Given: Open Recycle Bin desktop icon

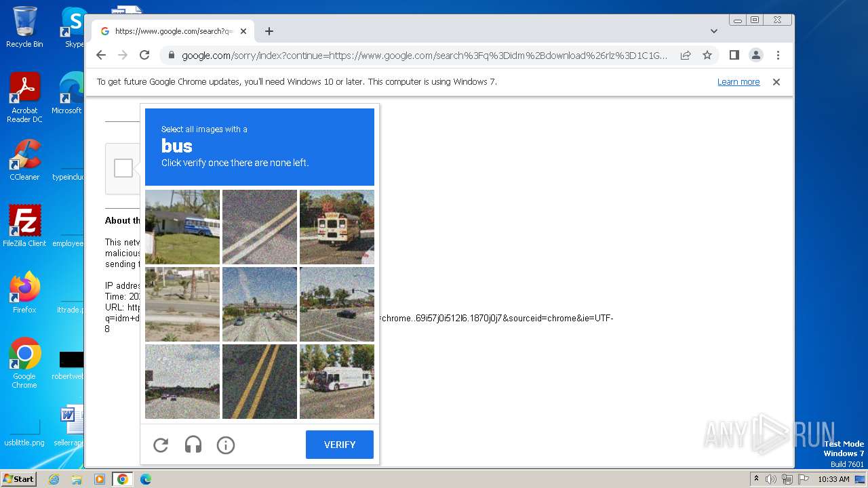Looking at the screenshot, I should pyautogui.click(x=24, y=27).
